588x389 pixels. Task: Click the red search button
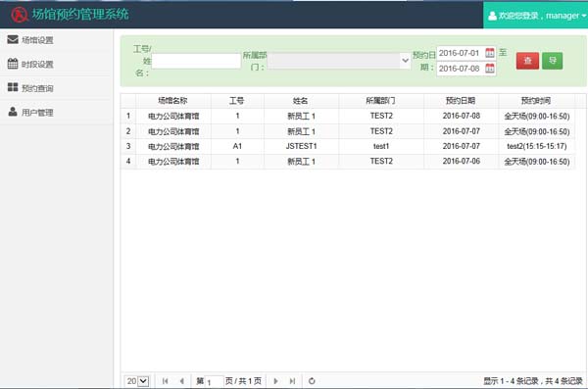(x=527, y=61)
